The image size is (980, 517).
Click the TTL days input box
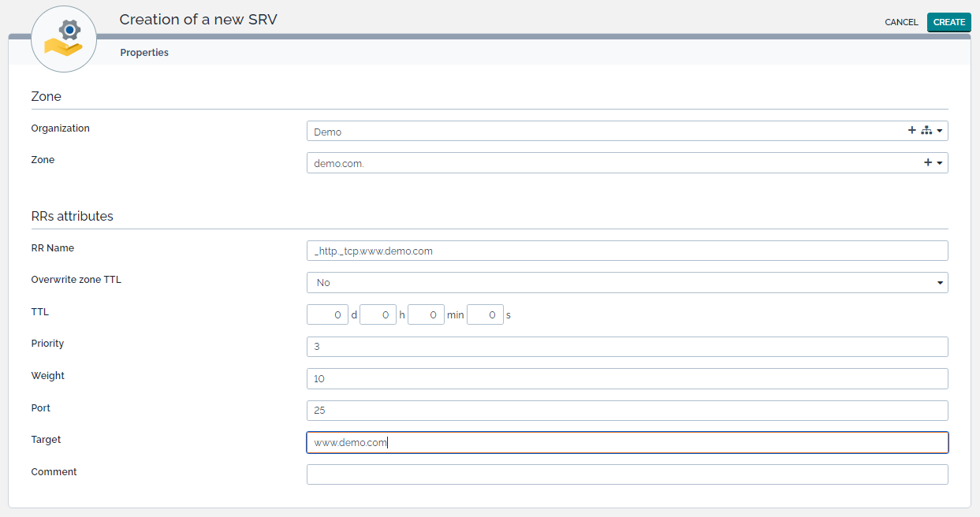coord(327,314)
